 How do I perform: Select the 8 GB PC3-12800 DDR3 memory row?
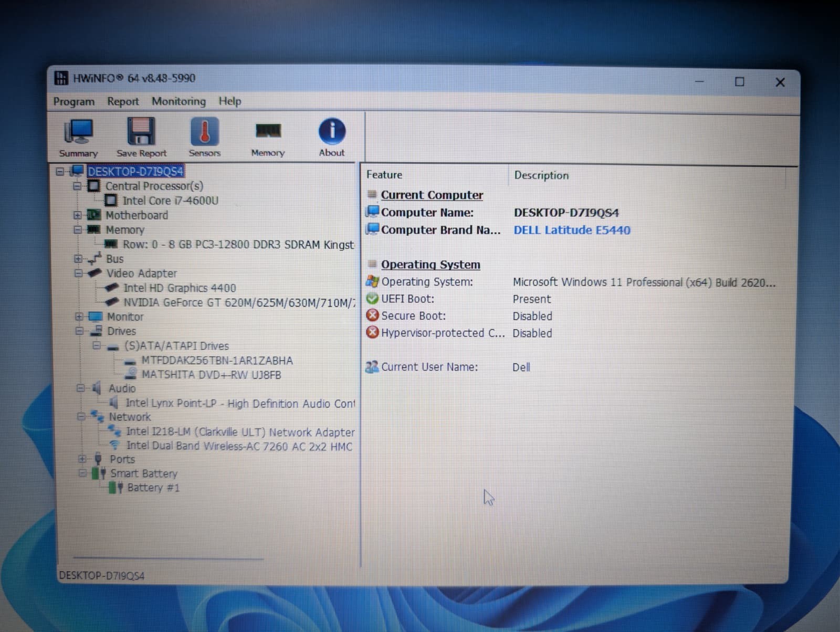(238, 245)
